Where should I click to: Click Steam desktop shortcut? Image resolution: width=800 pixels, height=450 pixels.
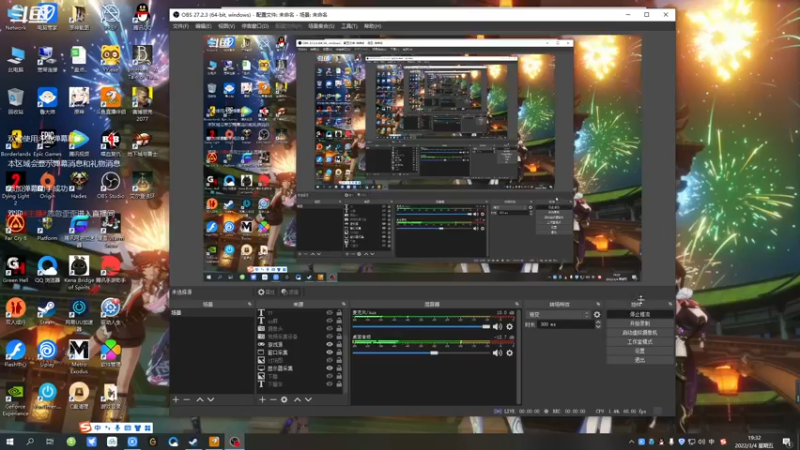tap(47, 311)
